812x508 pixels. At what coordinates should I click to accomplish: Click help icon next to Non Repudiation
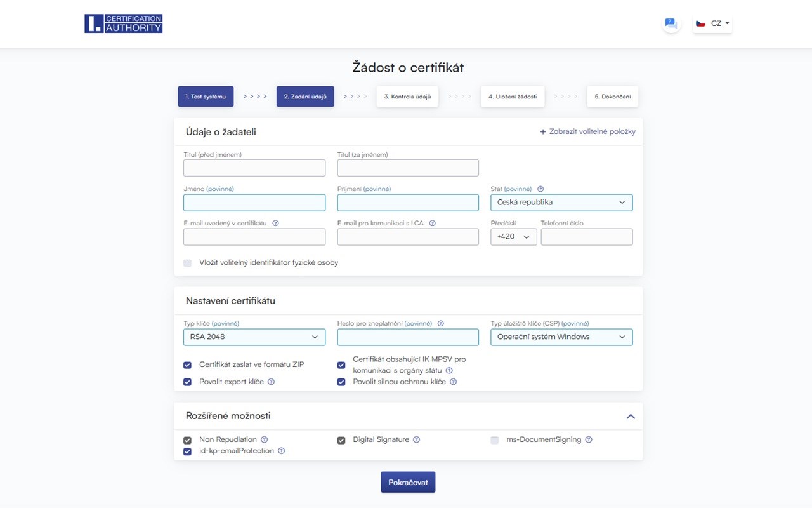pos(265,439)
